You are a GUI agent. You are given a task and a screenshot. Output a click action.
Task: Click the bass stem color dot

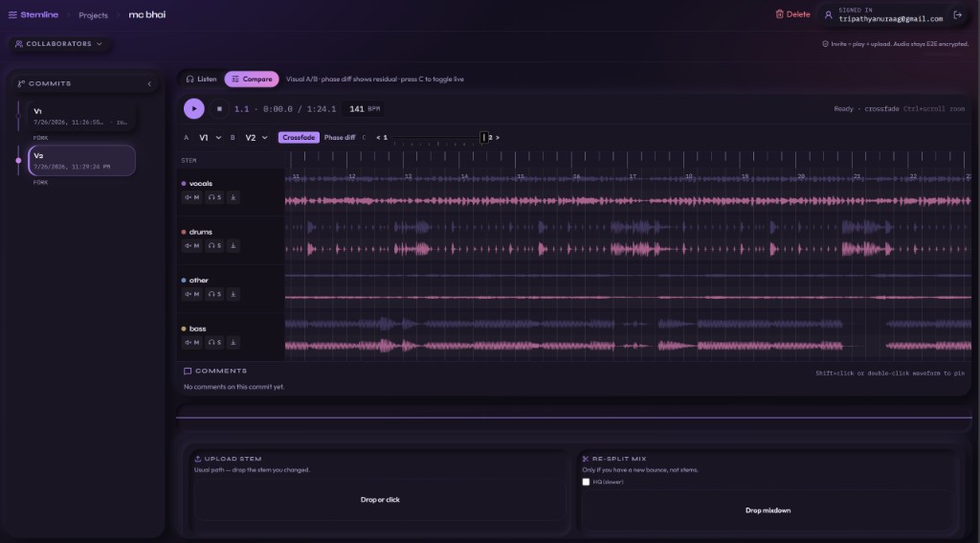click(183, 328)
